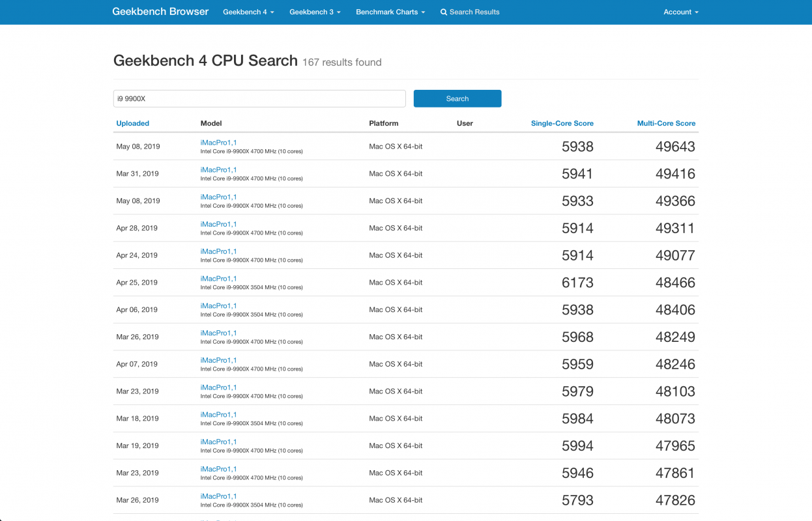The height and width of the screenshot is (521, 812).
Task: Open the iMacPro1,1 result from Mar 31, 2019
Action: point(218,170)
